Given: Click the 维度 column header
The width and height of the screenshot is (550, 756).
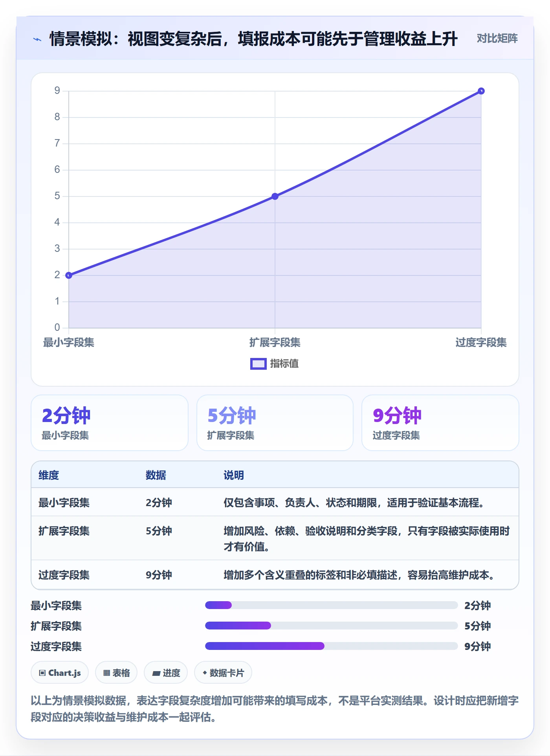Looking at the screenshot, I should pos(49,475).
